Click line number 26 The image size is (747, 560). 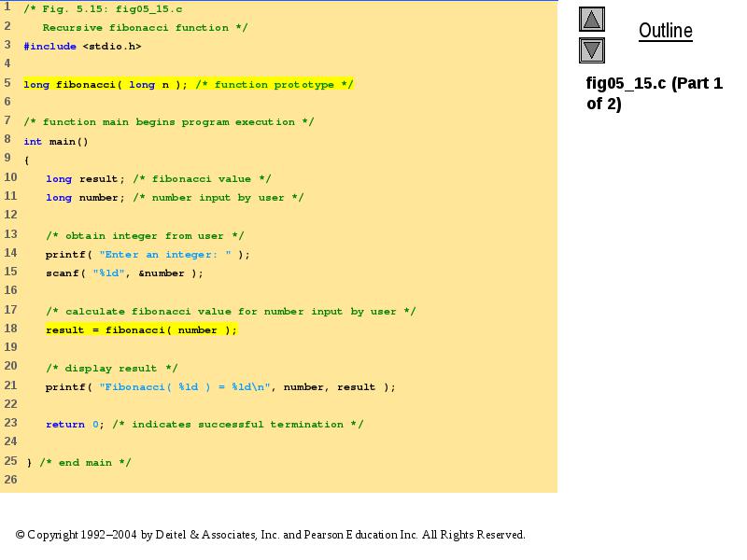coord(10,480)
